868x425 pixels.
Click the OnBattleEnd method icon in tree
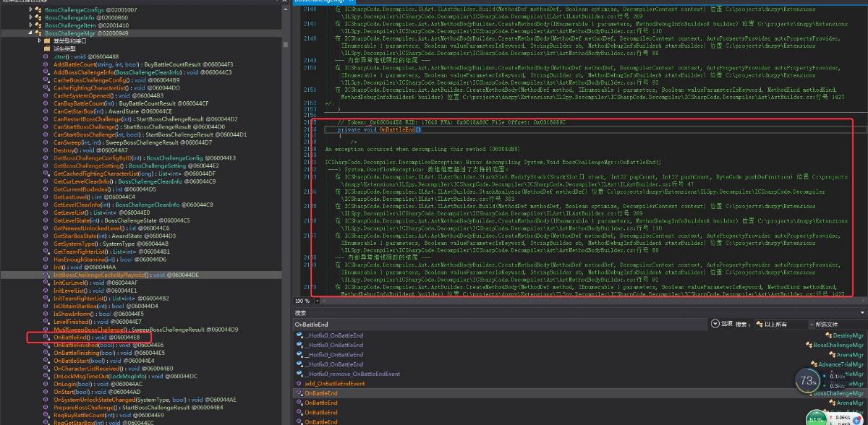(x=48, y=338)
